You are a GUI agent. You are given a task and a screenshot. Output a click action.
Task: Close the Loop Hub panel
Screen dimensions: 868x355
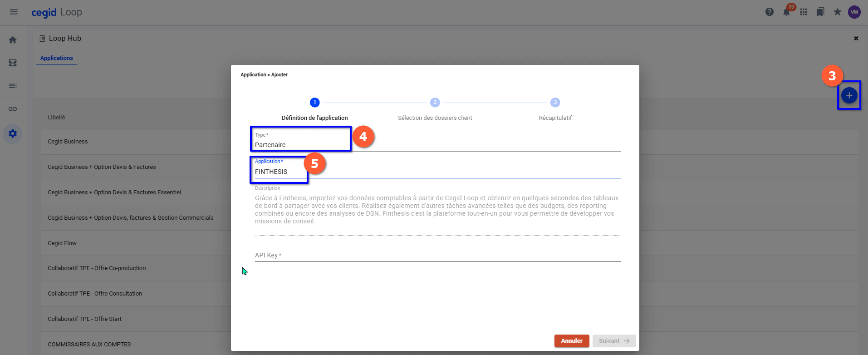click(x=856, y=39)
